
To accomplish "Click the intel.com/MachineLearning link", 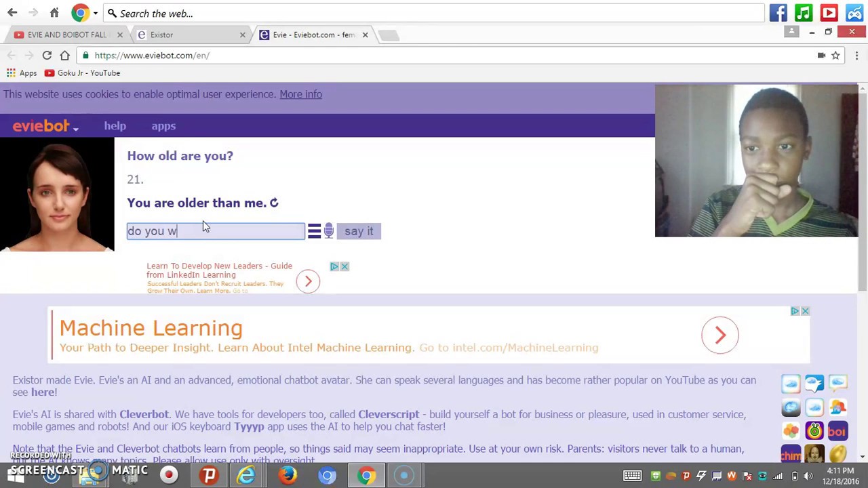I will tap(509, 348).
